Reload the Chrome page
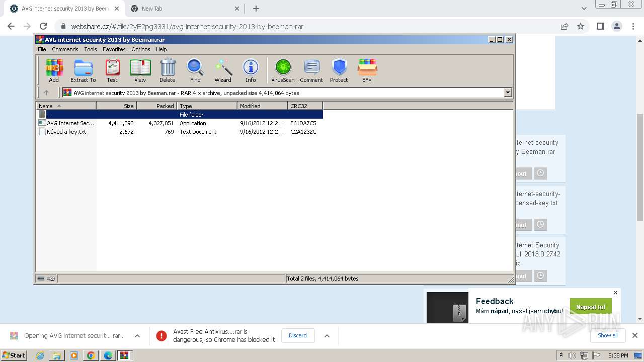This screenshot has height=362, width=644. pos(43,26)
